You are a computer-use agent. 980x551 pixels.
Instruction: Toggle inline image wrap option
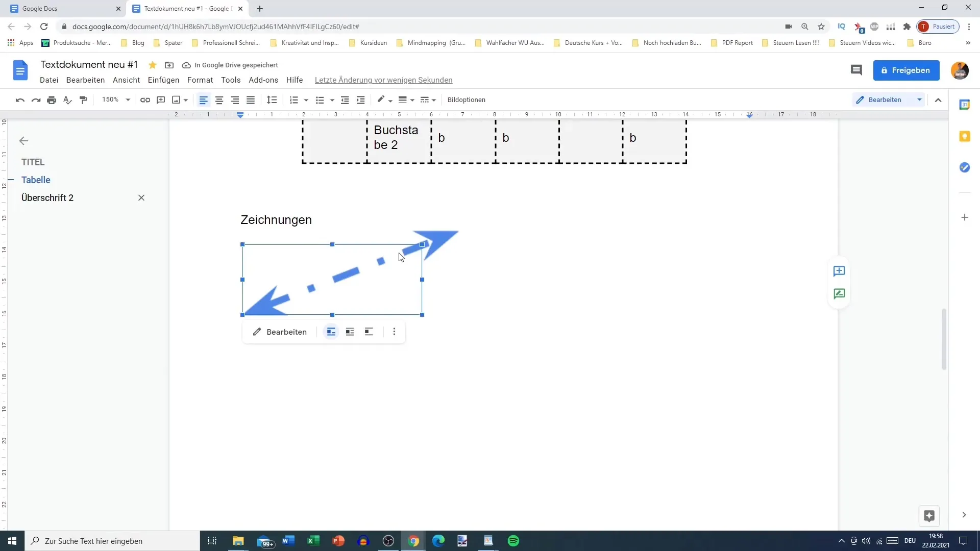point(330,332)
